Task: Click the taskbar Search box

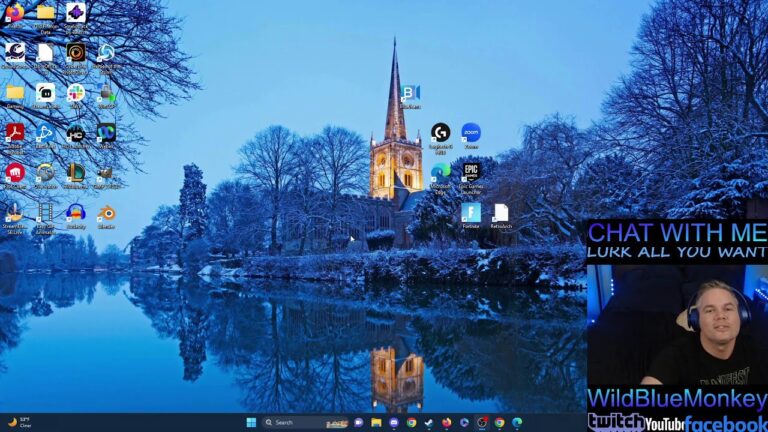Action: (305, 422)
